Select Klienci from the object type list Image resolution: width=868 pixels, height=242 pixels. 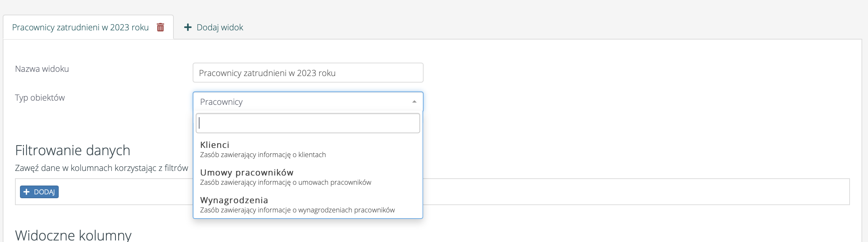point(215,145)
